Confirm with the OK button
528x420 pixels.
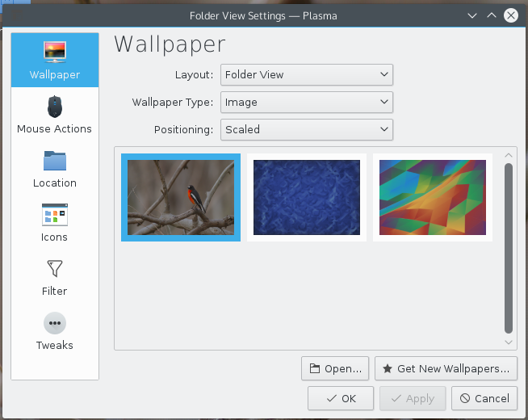(x=341, y=398)
